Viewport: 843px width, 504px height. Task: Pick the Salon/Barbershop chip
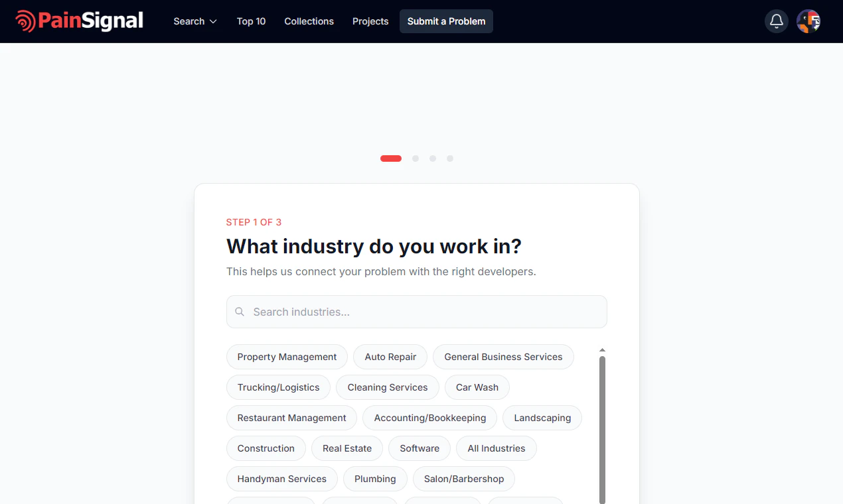tap(463, 479)
